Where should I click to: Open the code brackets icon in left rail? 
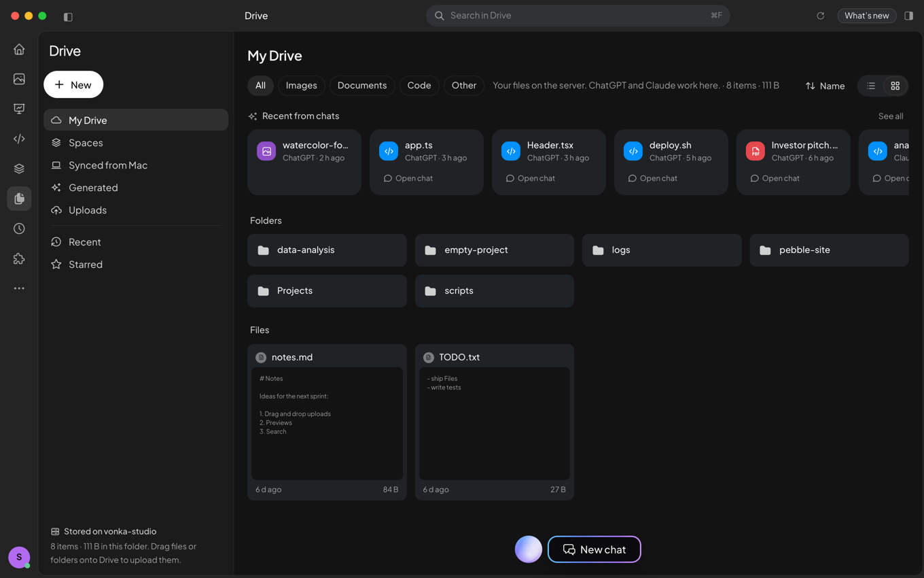click(19, 139)
